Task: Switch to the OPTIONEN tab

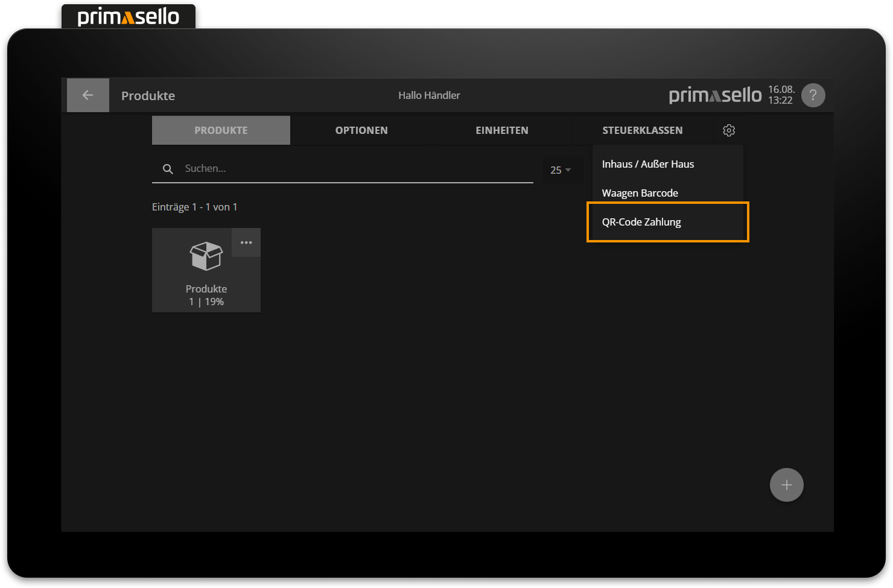Action: coord(361,130)
